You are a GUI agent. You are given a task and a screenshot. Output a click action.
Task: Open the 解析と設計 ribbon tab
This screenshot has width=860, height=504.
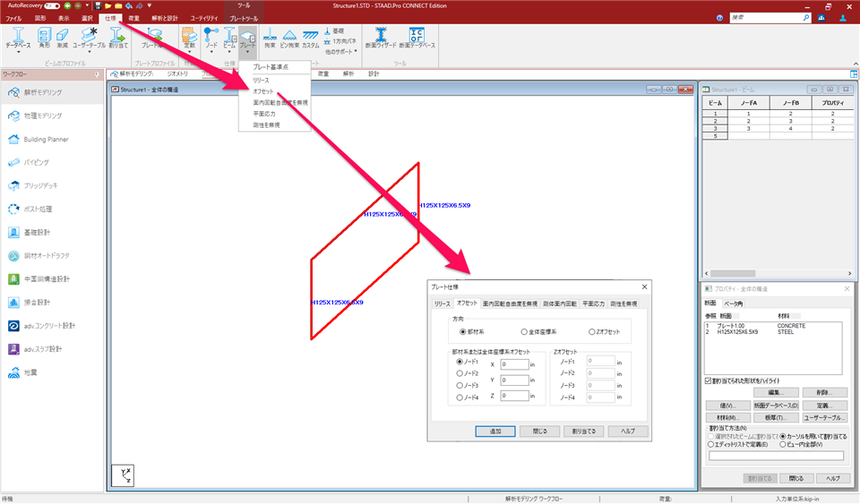tap(165, 19)
